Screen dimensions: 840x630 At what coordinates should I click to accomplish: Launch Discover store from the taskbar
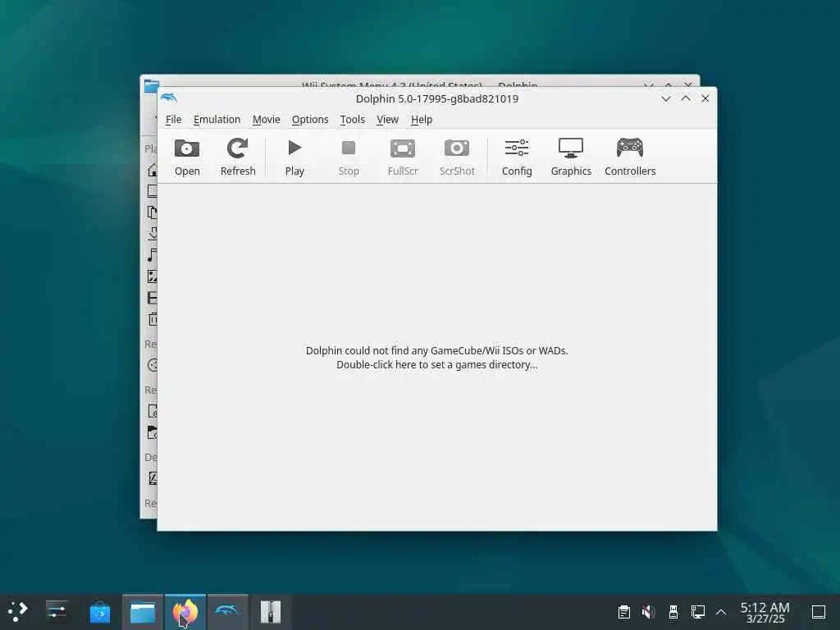pos(99,612)
